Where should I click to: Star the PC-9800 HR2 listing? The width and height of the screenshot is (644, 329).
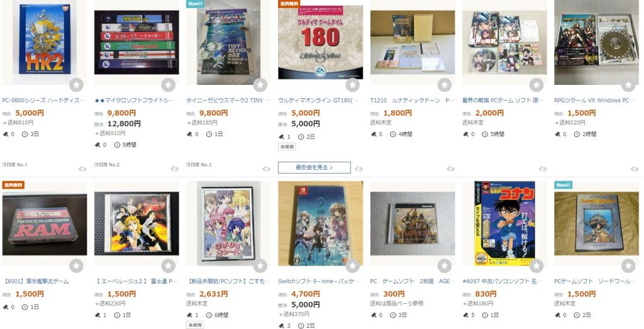[76, 85]
